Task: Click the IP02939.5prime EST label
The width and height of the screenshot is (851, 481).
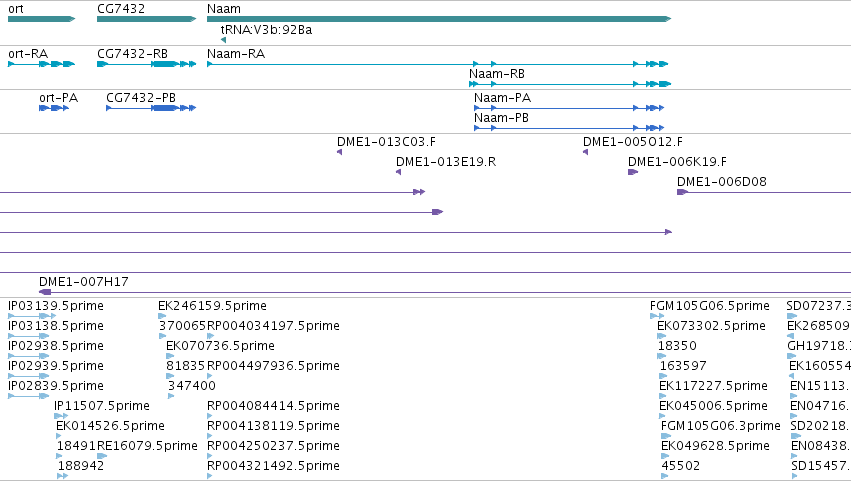Action: pyautogui.click(x=56, y=366)
